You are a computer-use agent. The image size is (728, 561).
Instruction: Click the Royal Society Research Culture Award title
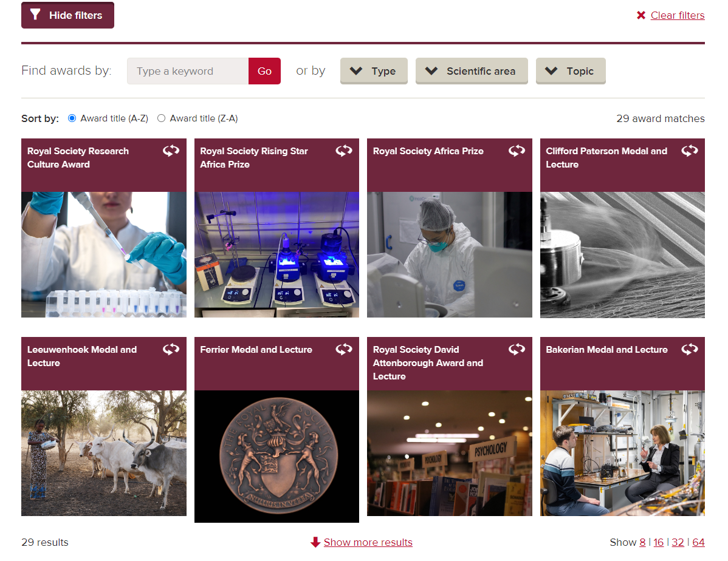click(78, 158)
